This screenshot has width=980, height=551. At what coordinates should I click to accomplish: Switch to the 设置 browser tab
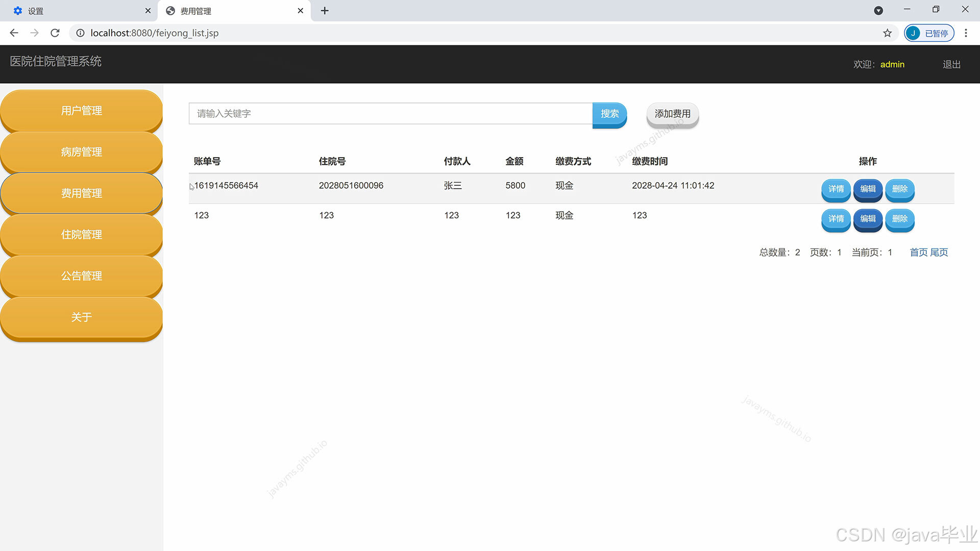[x=79, y=11]
